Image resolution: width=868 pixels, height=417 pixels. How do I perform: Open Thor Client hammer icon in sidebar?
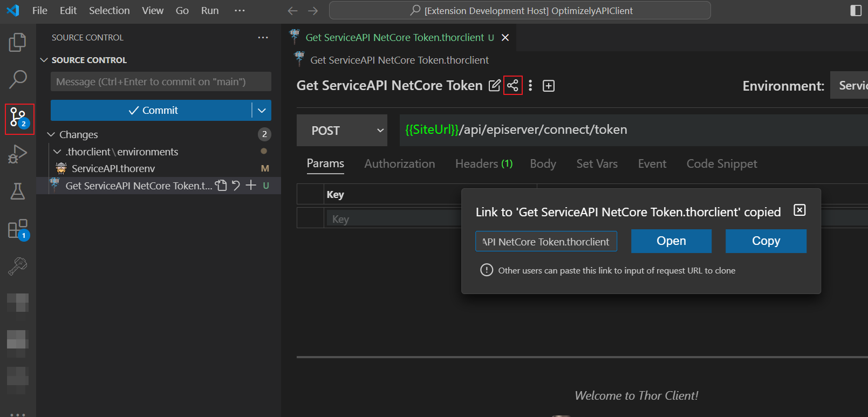[x=18, y=266]
